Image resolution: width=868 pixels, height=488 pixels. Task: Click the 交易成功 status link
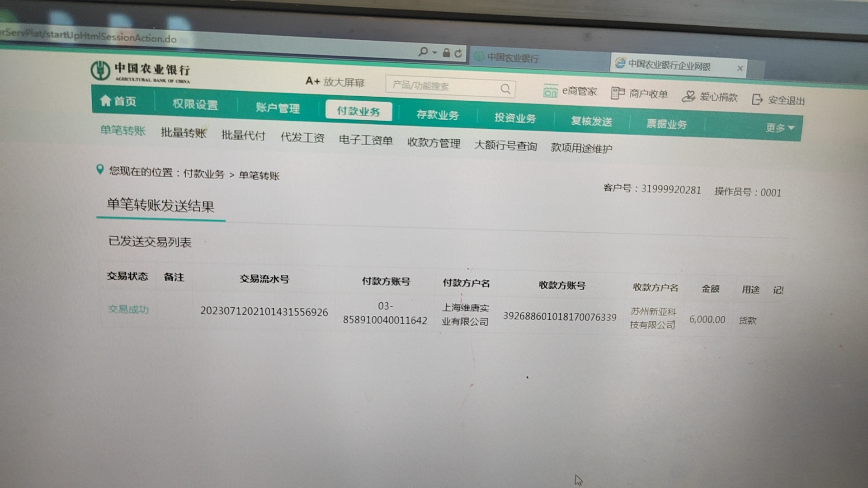[x=128, y=310]
